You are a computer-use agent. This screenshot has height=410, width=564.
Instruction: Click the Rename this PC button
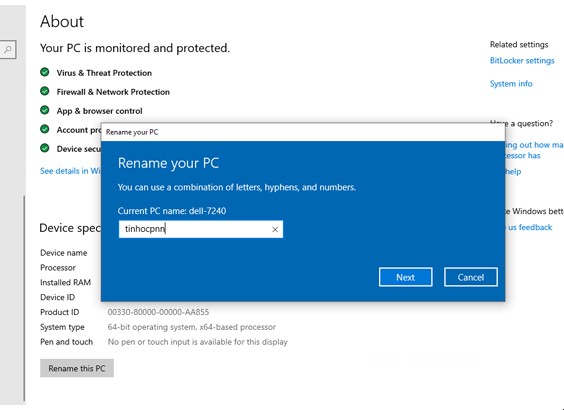tap(77, 368)
